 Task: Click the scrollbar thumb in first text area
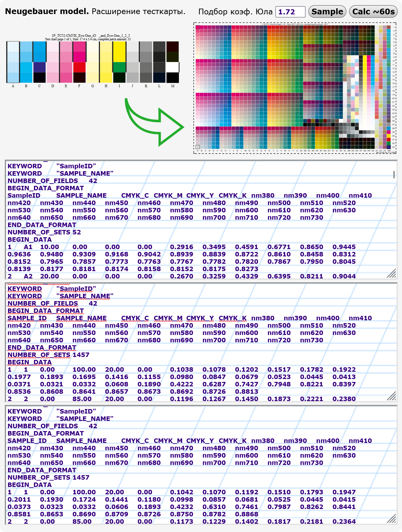[394, 174]
